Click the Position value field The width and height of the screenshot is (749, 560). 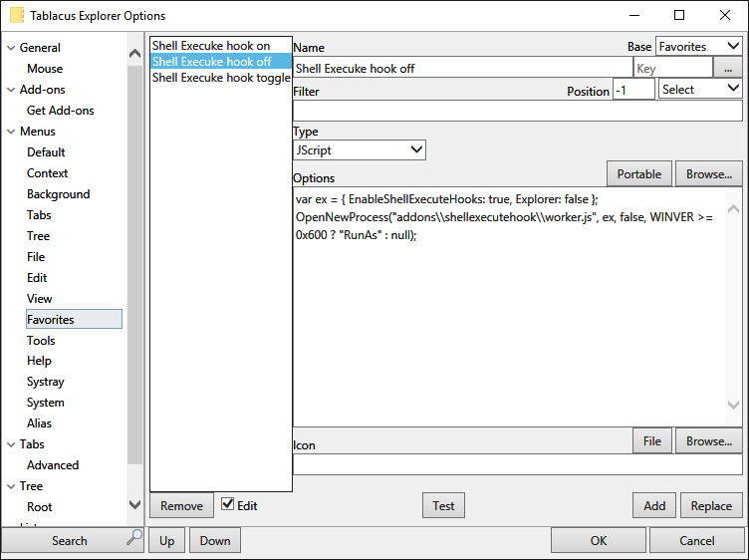tap(633, 90)
